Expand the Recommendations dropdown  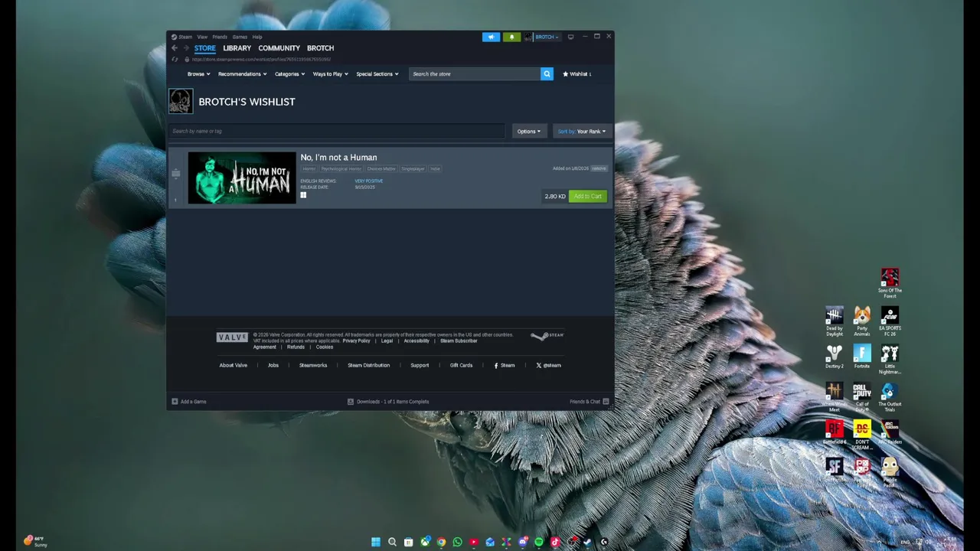[x=242, y=74]
